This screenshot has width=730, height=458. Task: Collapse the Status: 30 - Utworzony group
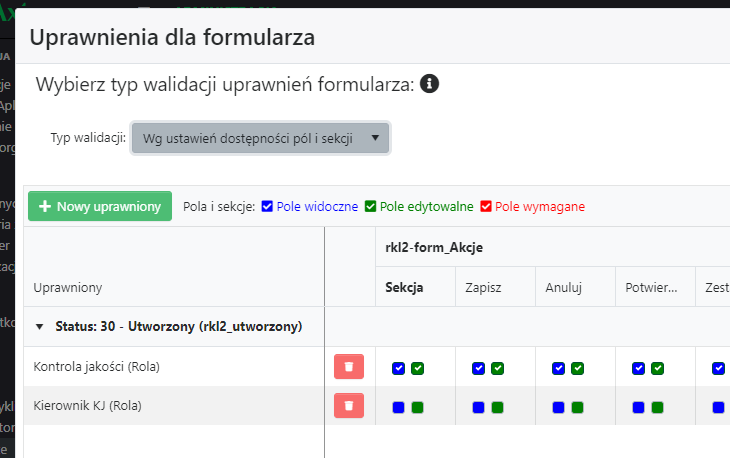pyautogui.click(x=40, y=327)
